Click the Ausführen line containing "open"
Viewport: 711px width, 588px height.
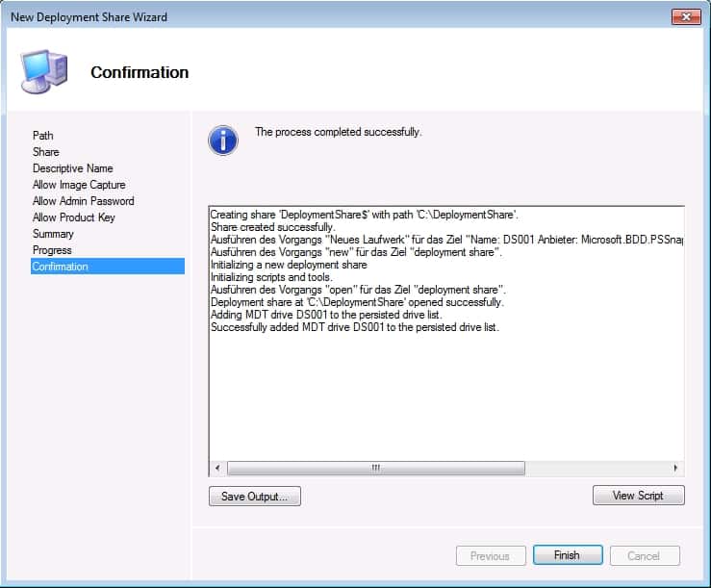tap(358, 290)
